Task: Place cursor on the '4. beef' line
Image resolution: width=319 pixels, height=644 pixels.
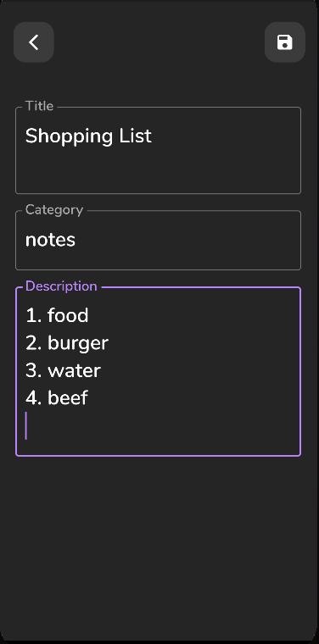Action: pos(57,398)
